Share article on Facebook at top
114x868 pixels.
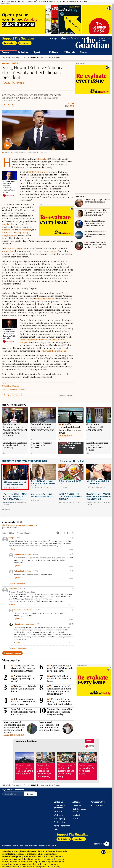coord(4,105)
